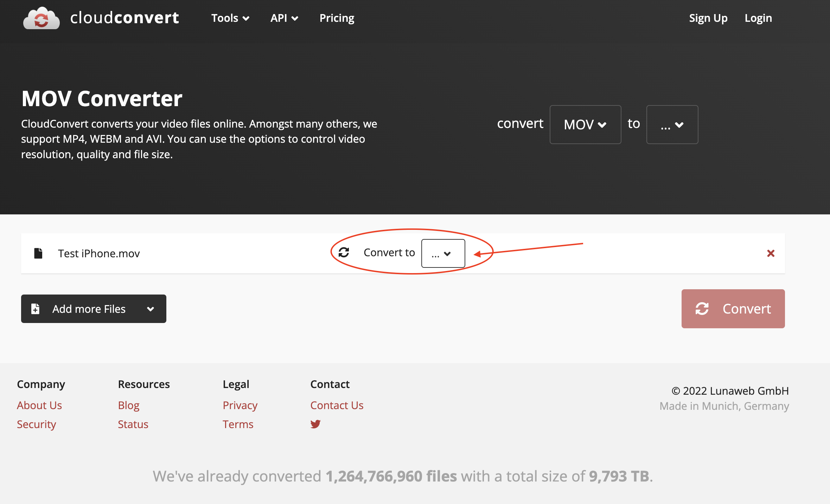Click refresh arrows icon beside Convert to
This screenshot has width=830, height=504.
344,252
